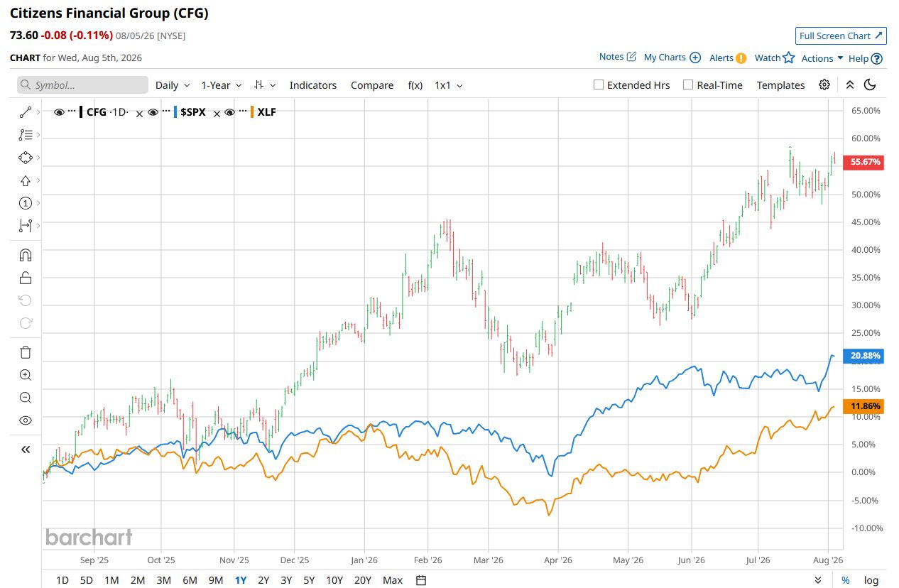Toggle percent scale button
This screenshot has width=899, height=588.
(x=846, y=580)
